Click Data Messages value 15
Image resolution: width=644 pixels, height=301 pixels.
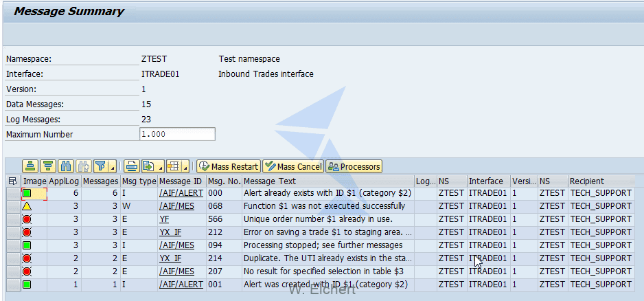(x=146, y=104)
